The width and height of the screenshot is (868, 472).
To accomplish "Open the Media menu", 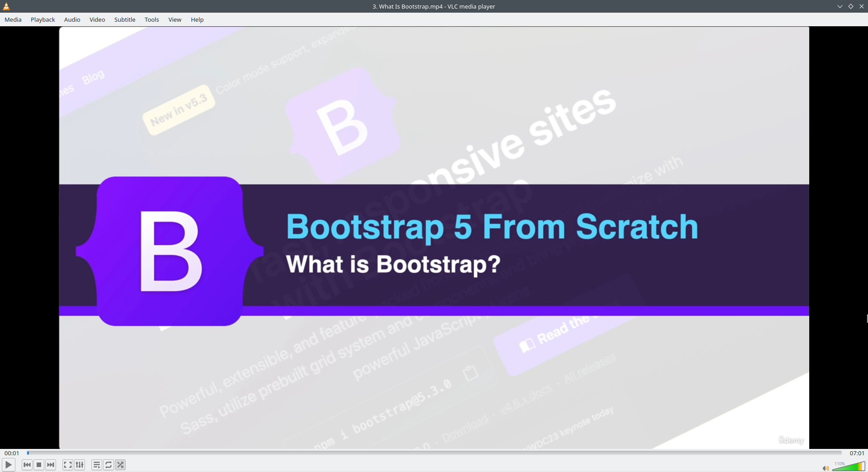I will tap(13, 19).
